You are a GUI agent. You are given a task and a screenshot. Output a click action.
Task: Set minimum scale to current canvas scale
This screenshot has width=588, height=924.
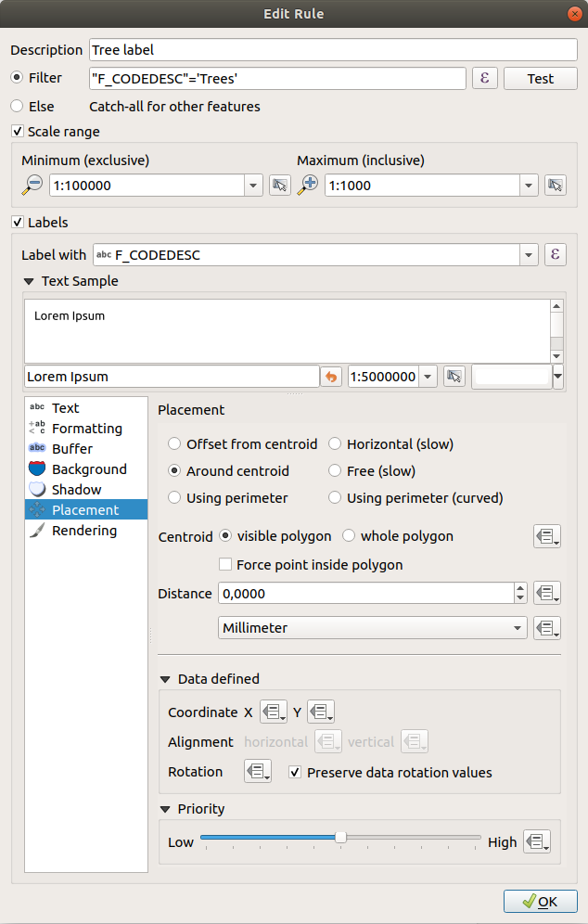[280, 185]
